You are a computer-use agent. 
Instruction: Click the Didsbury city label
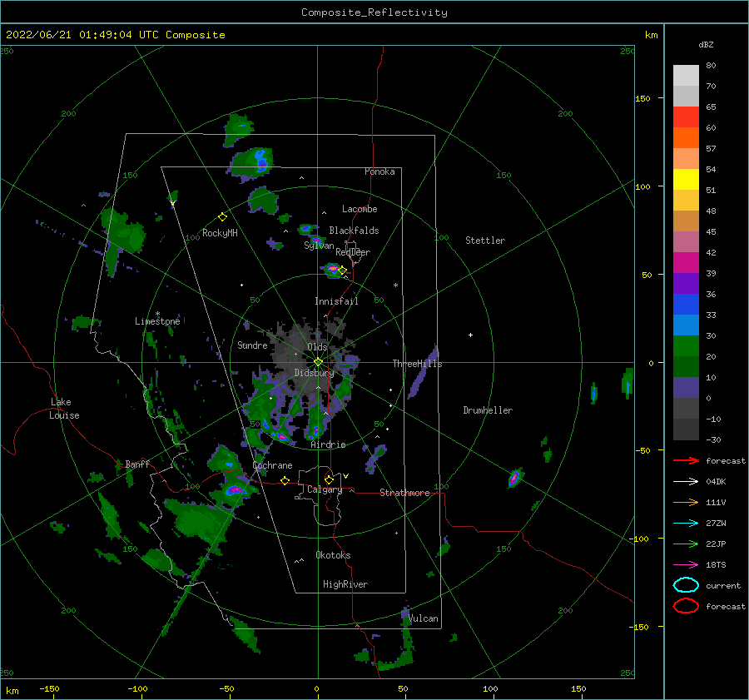[x=314, y=373]
